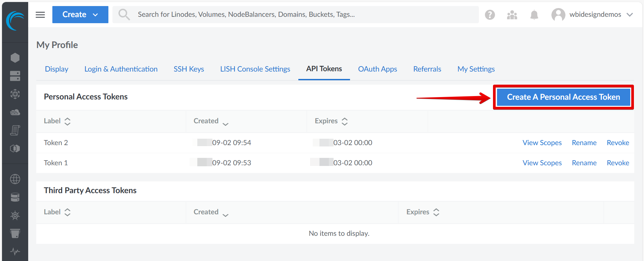The height and width of the screenshot is (261, 644).
Task: Click the No items to display message
Action: (x=339, y=233)
